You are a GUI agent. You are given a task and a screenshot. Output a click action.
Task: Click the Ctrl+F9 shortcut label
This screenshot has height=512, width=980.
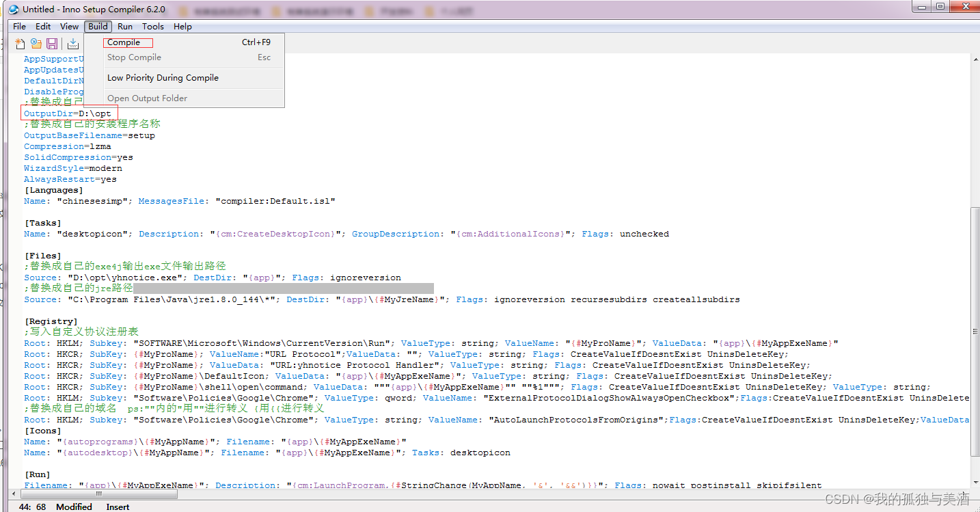pyautogui.click(x=256, y=42)
